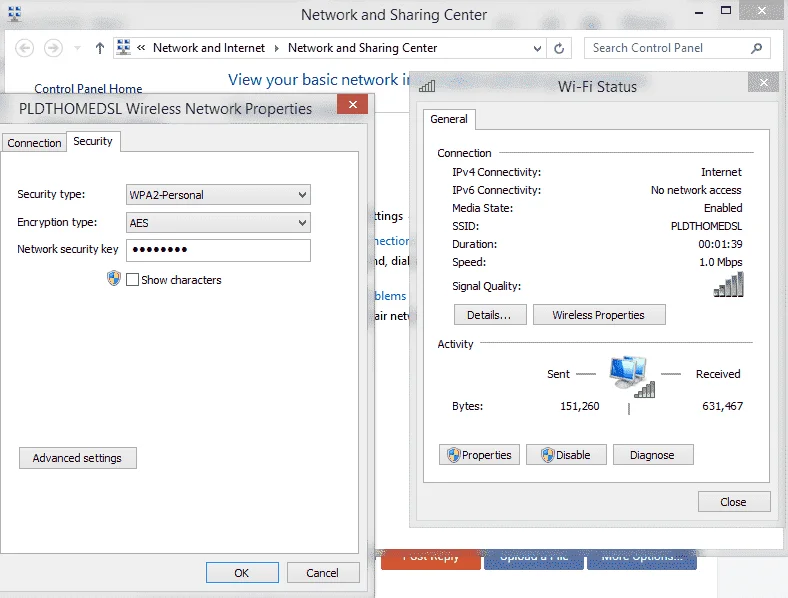
Task: Click the Up one level arrow
Action: point(100,48)
